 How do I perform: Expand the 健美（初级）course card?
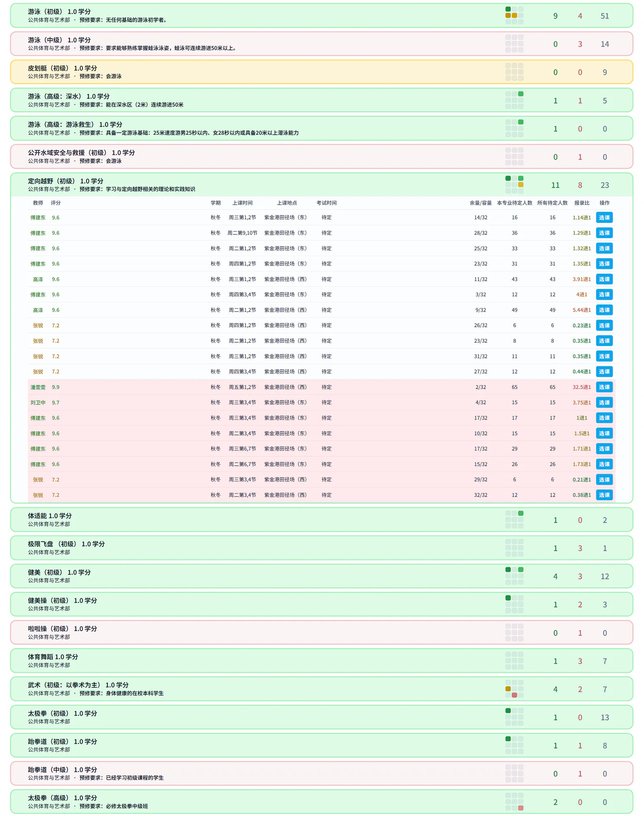[322, 576]
